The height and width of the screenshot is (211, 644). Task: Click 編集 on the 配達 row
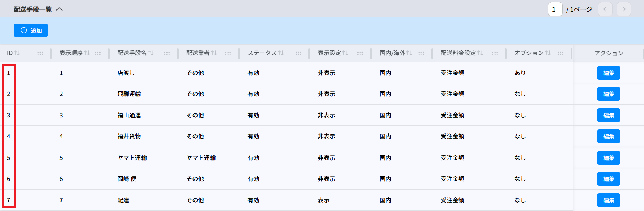pyautogui.click(x=609, y=200)
